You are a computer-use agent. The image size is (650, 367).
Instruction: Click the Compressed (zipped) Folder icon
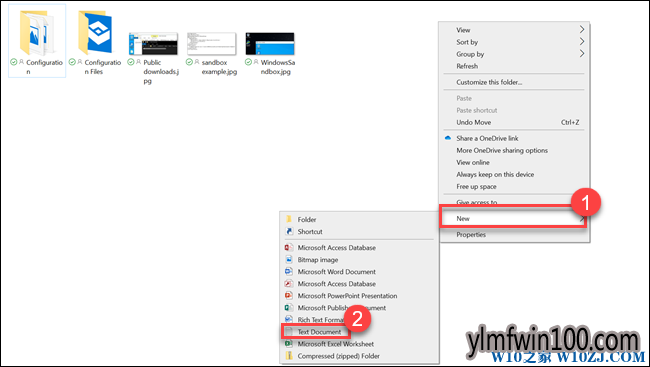point(289,356)
